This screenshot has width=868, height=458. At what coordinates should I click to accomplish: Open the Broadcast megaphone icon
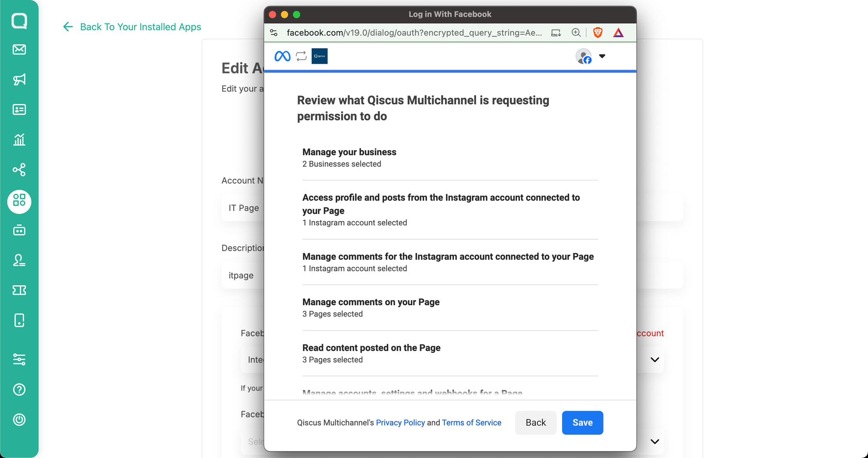[x=19, y=79]
